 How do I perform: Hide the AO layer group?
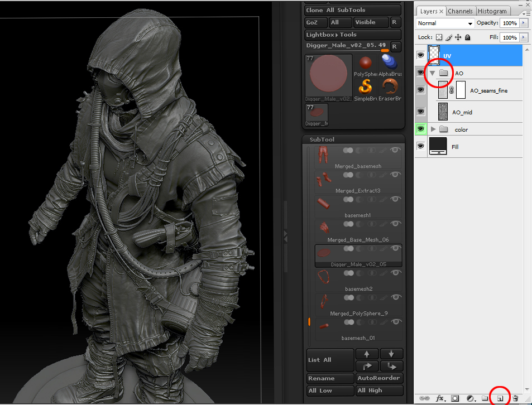click(421, 73)
